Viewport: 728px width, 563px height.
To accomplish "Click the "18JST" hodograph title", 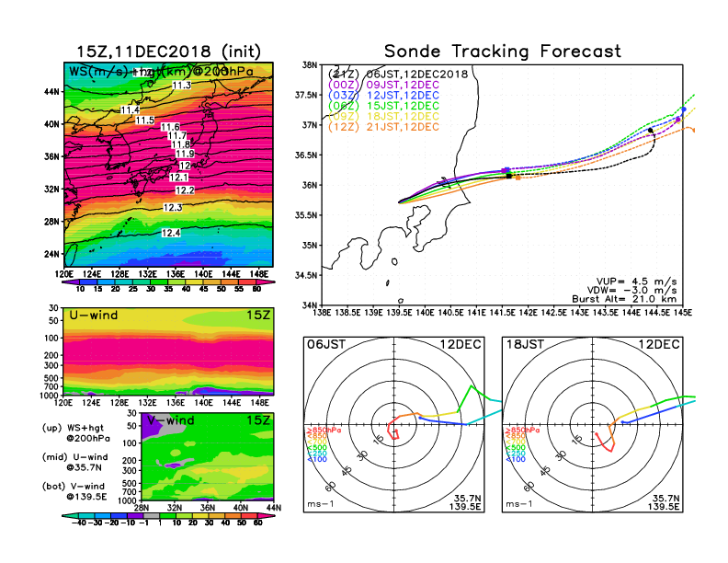I will pos(525,344).
